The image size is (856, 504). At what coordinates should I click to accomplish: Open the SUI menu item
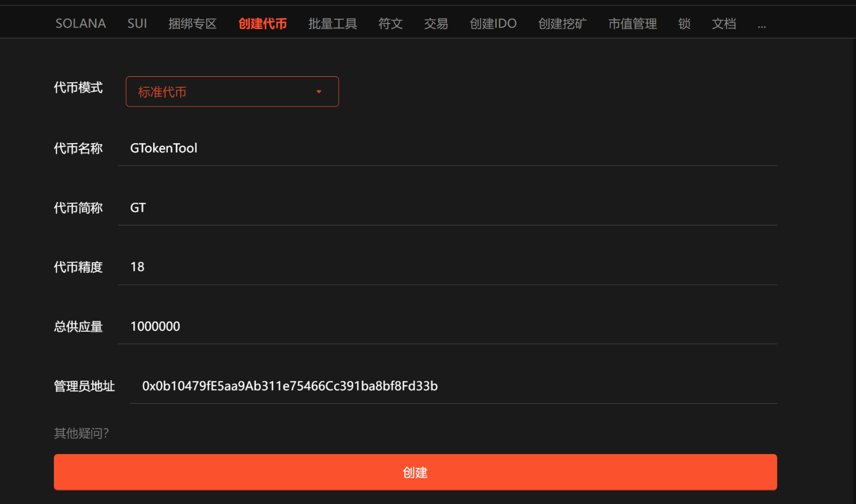click(x=137, y=24)
